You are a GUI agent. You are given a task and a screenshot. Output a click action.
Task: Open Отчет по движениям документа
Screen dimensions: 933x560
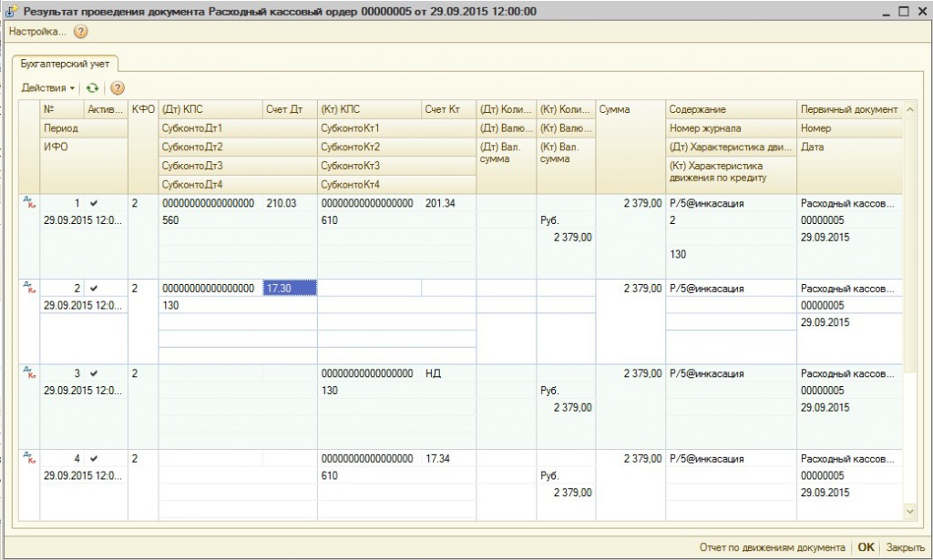[x=772, y=547]
